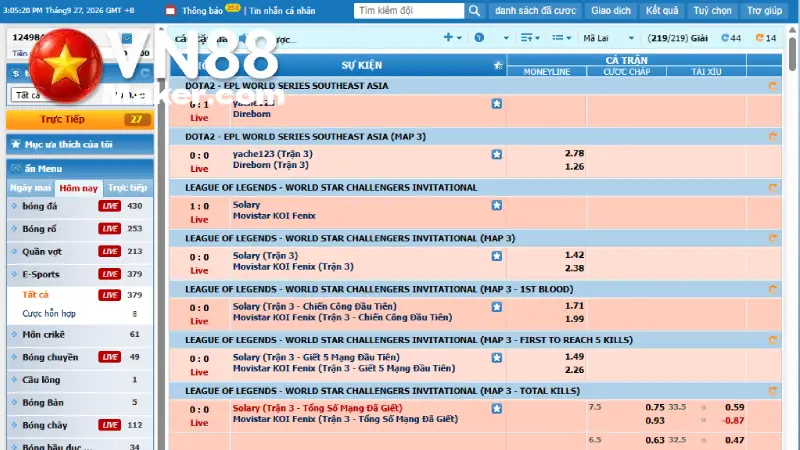Open the Mã Lai odds type dropdown
800x450 pixels.
click(x=608, y=38)
